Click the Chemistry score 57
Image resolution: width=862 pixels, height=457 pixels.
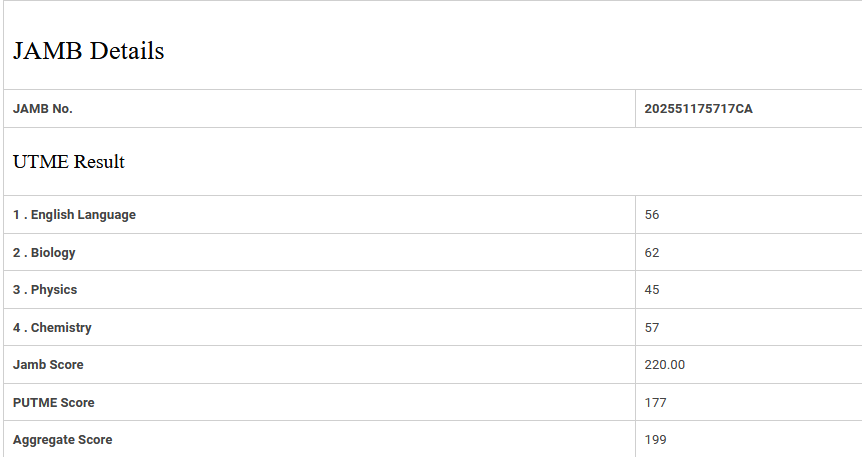tap(652, 328)
